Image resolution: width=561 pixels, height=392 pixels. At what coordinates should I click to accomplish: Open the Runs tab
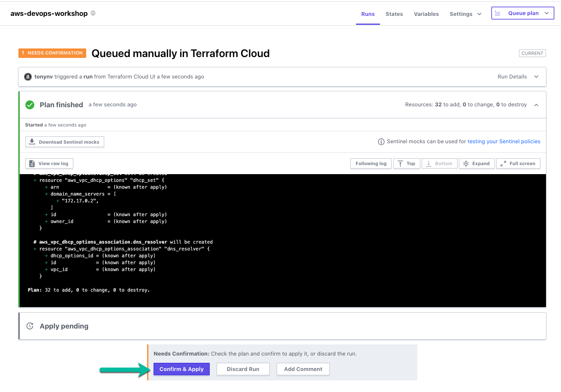(x=368, y=14)
